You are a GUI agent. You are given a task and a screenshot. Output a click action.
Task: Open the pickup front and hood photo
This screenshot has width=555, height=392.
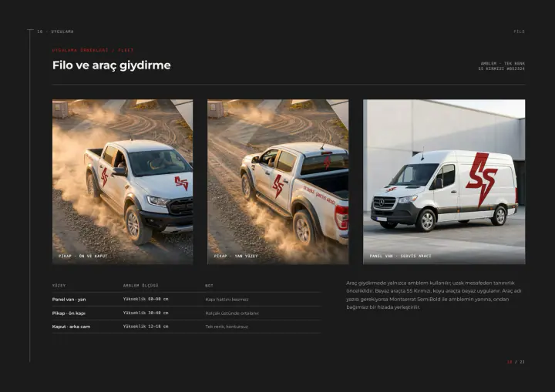click(123, 182)
